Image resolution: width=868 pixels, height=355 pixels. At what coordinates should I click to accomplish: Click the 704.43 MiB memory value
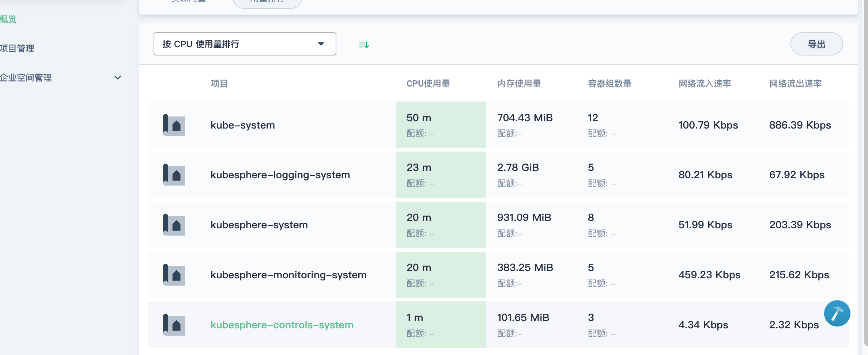(x=525, y=118)
